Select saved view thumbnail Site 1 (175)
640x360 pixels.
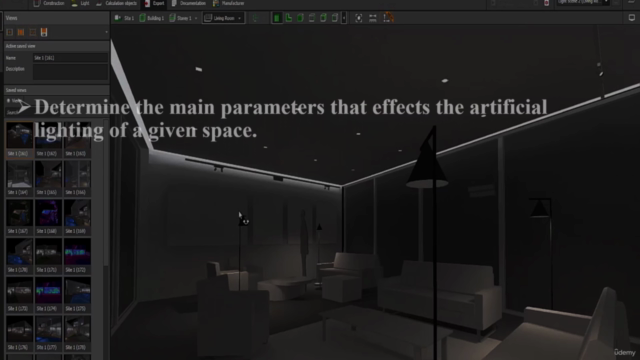[77, 294]
